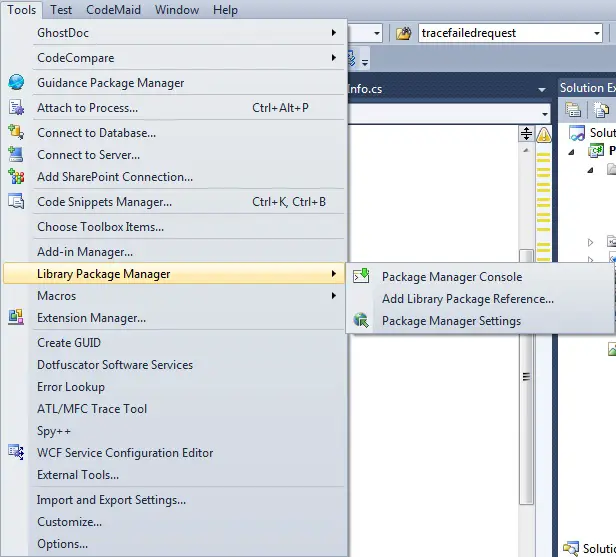This screenshot has width=616, height=557.
Task: Click the Attach to Process icon
Action: (16, 108)
